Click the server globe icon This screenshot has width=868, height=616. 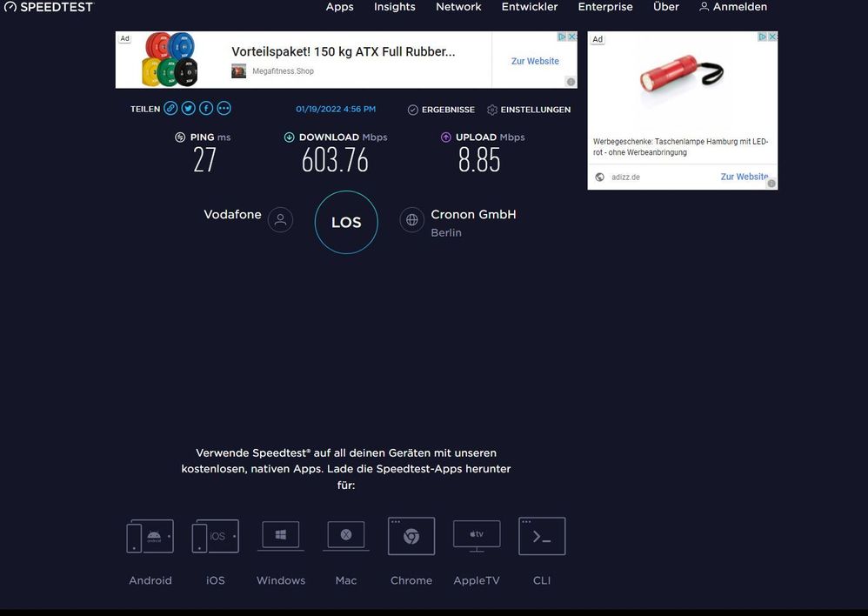tap(412, 220)
